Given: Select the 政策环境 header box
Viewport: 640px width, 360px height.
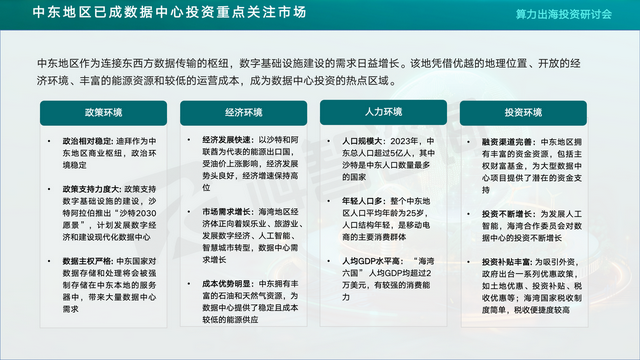Looking at the screenshot, I should 103,113.
